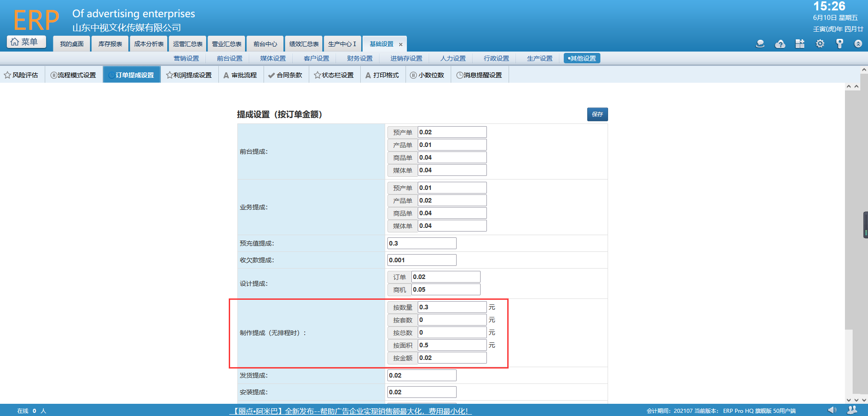
Task: Click outer scrollbar up arrow at top right
Action: tap(864, 70)
